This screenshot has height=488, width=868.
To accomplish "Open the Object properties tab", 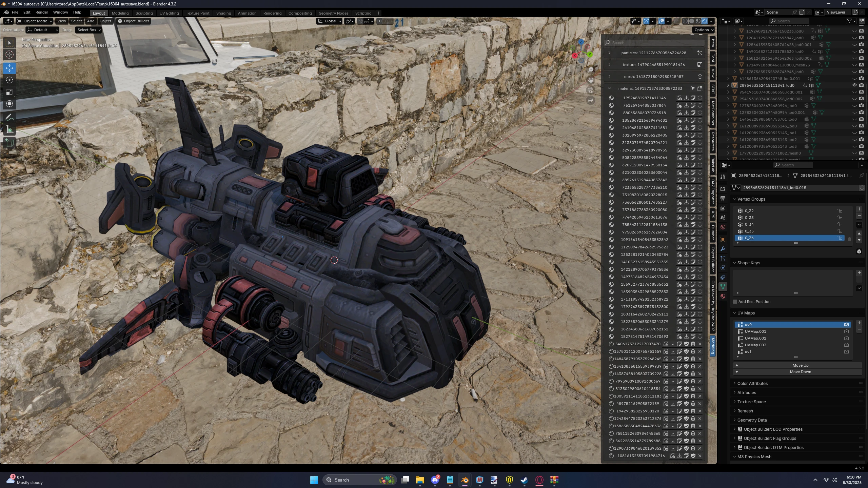I will (723, 239).
